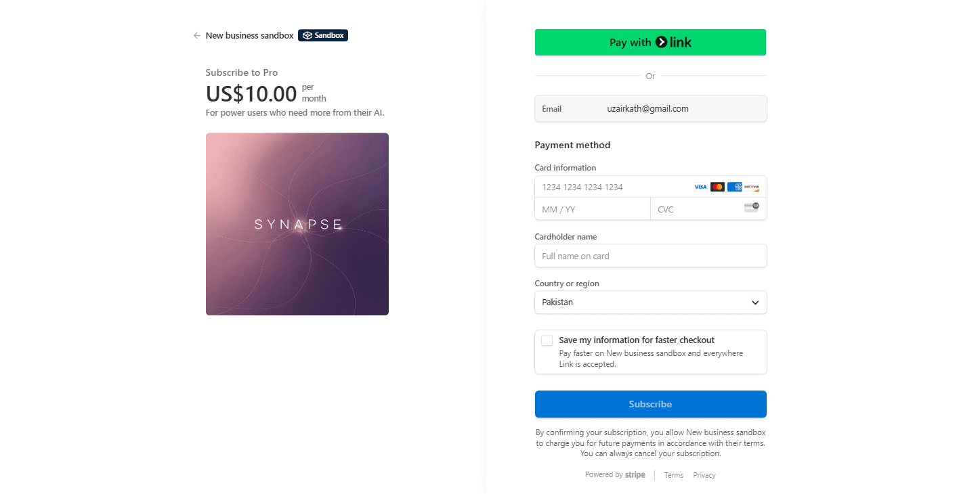Click the Cardholder name field
The width and height of the screenshot is (980, 494).
(x=650, y=256)
